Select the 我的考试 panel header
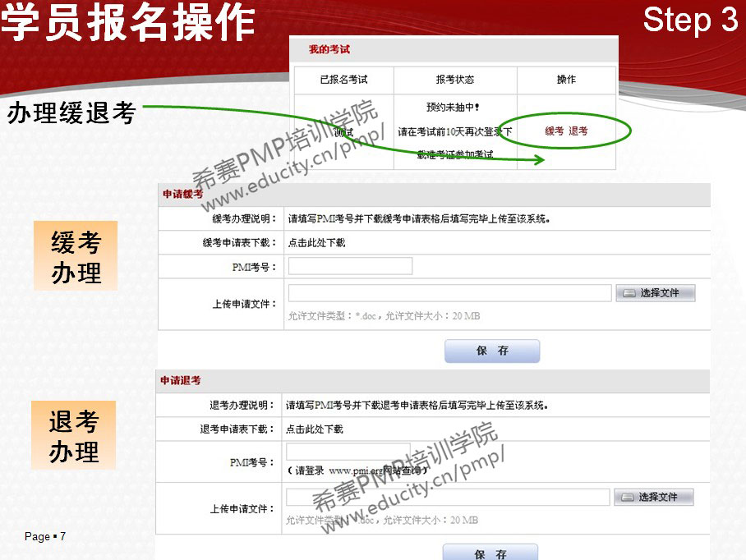The image size is (746, 560). coord(329,49)
